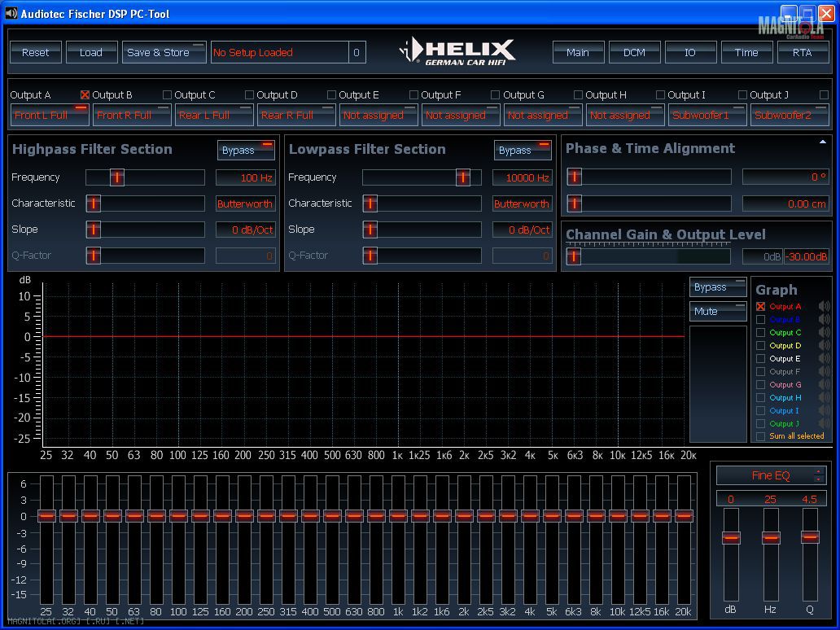Click the Load button

(91, 52)
